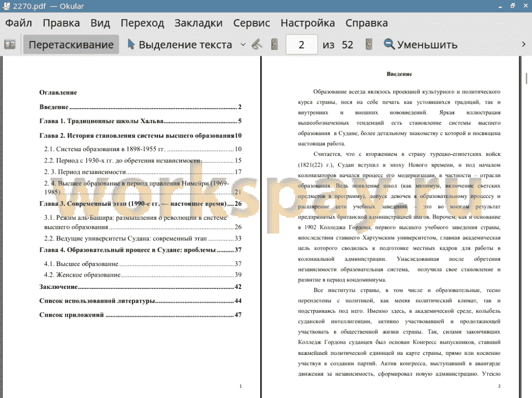Click the Уменьшить zoom out button

click(421, 45)
